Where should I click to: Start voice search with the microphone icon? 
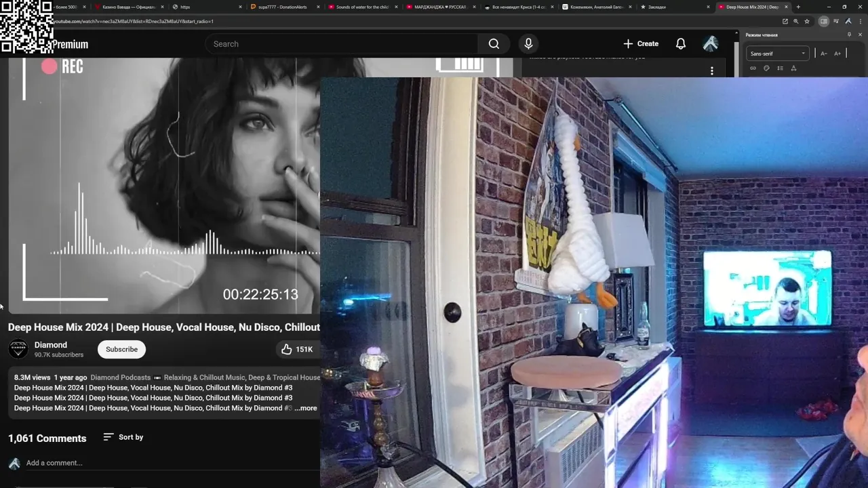coord(528,44)
